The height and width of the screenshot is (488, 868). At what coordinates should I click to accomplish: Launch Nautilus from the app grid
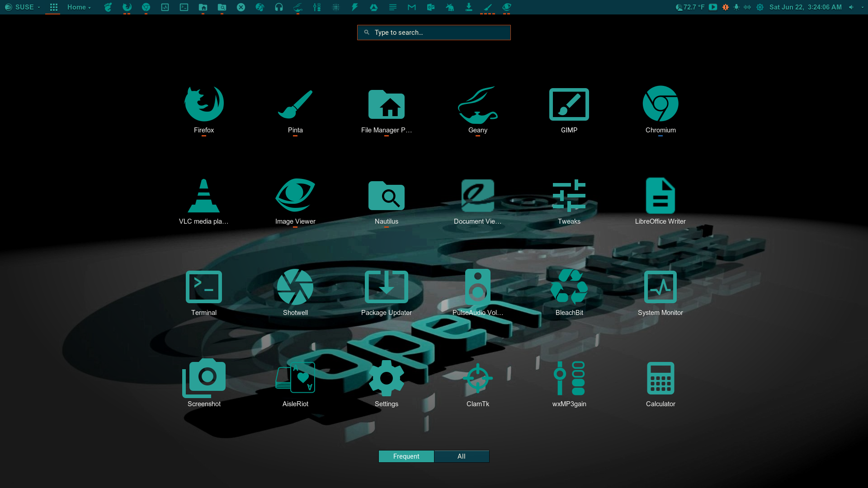387,201
